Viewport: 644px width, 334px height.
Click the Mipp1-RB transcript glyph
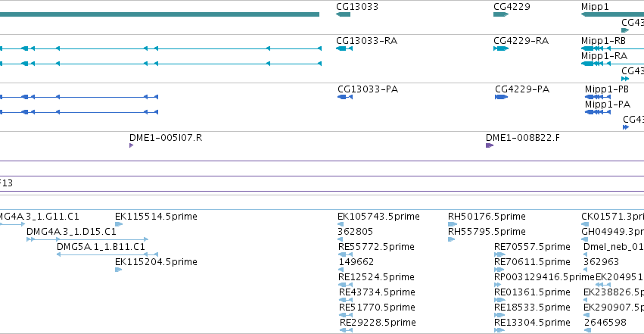tap(612, 48)
